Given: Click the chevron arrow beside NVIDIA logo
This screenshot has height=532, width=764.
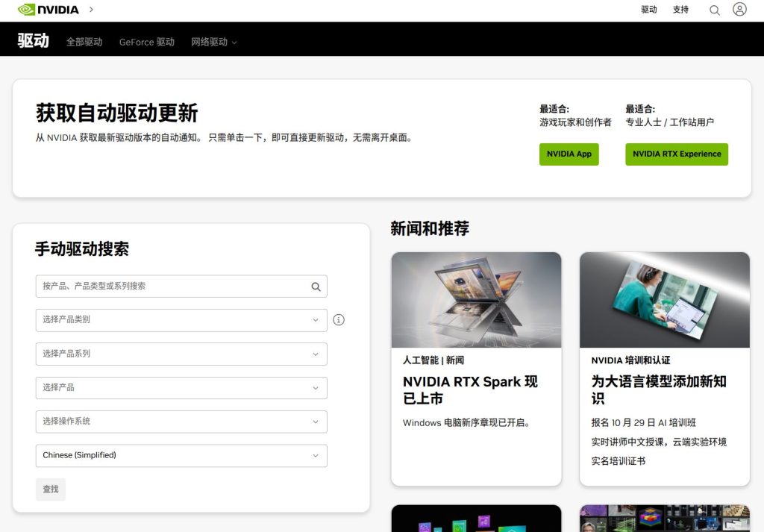Looking at the screenshot, I should [x=91, y=9].
